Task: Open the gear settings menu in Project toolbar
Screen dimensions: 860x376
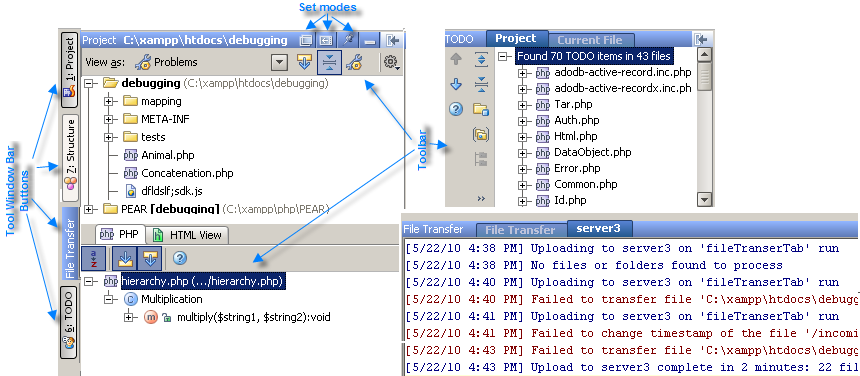Action: 392,62
